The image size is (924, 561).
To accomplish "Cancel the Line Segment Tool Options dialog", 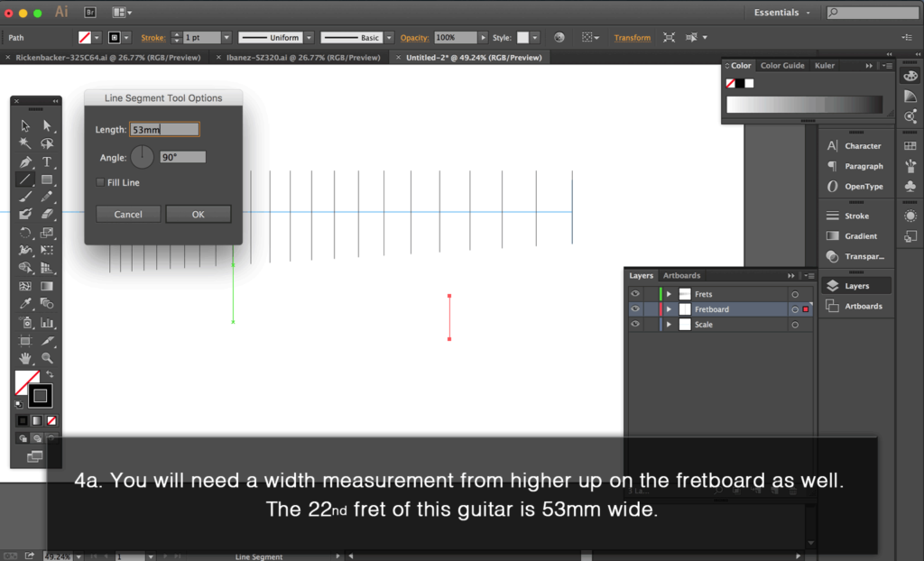I will 128,215.
